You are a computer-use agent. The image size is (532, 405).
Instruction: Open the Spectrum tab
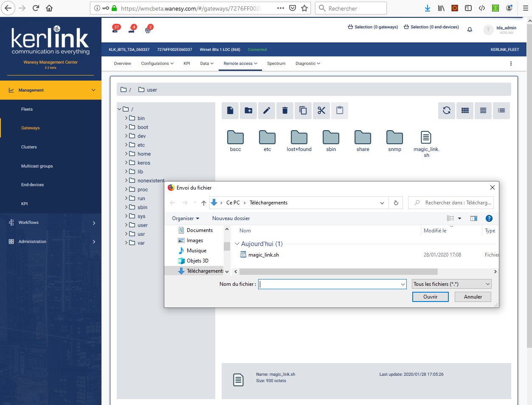click(276, 64)
